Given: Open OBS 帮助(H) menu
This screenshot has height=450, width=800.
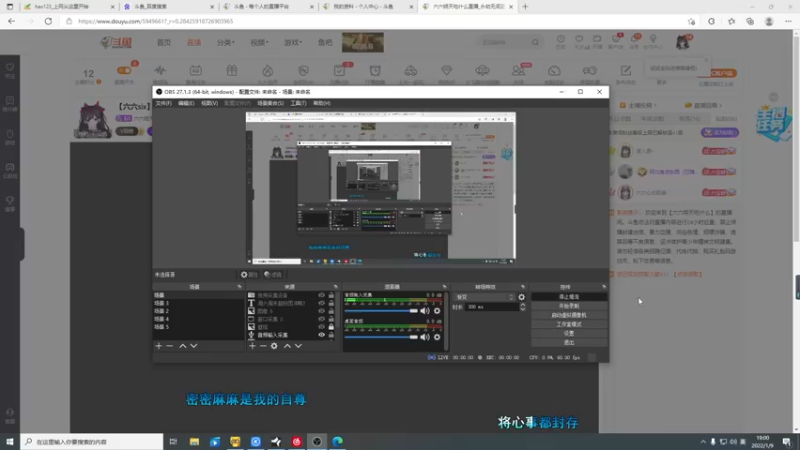Looking at the screenshot, I should [x=322, y=104].
